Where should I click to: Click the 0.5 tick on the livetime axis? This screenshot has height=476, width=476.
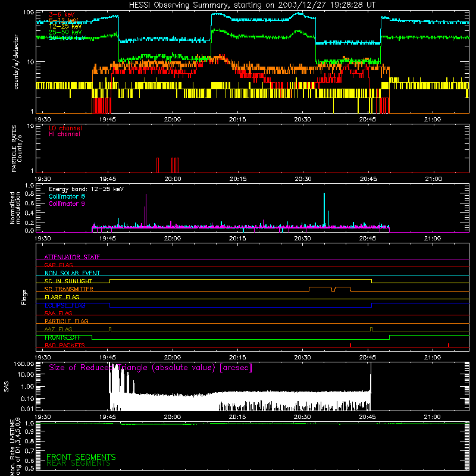29,468
